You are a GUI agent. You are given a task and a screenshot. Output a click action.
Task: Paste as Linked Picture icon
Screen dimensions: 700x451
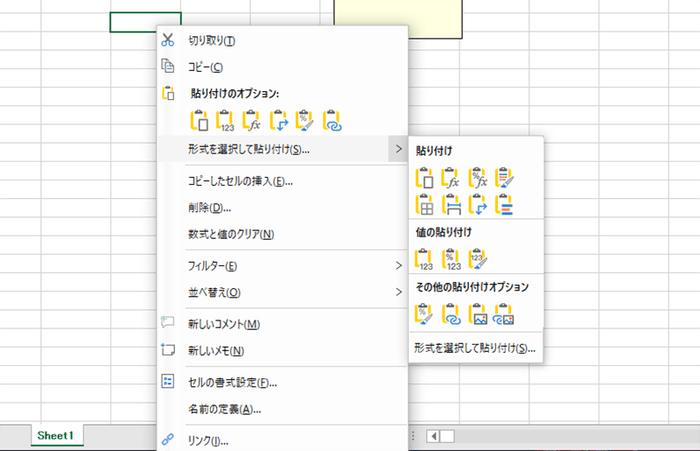pos(506,314)
